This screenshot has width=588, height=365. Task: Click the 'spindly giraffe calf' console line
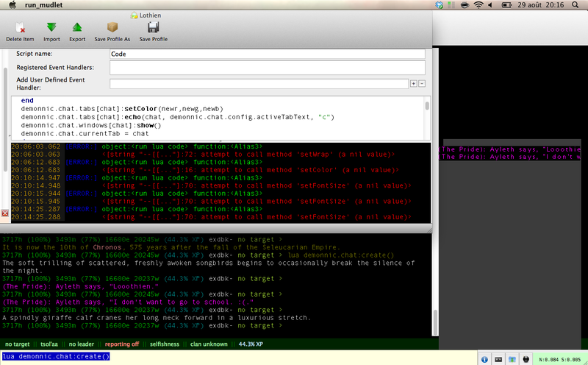(x=157, y=318)
